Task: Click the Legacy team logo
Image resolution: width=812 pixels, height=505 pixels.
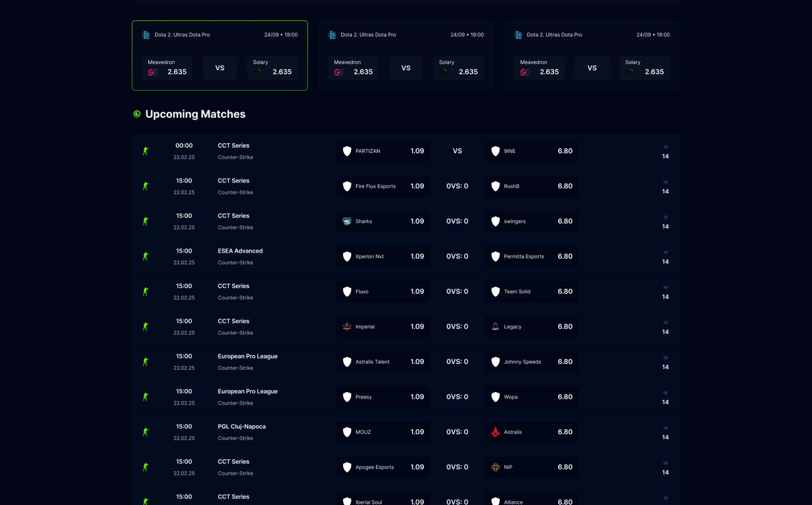Action: (495, 327)
